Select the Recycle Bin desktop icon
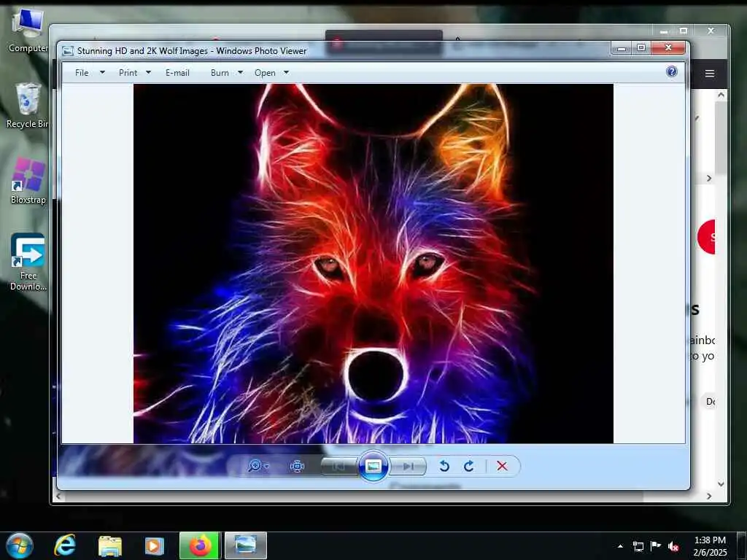Viewport: 747px width, 560px height. [x=28, y=106]
